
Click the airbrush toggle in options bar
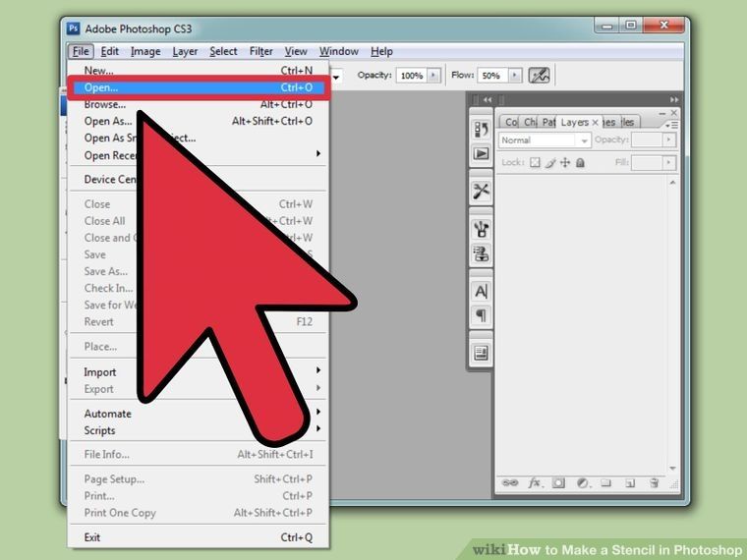click(x=539, y=76)
